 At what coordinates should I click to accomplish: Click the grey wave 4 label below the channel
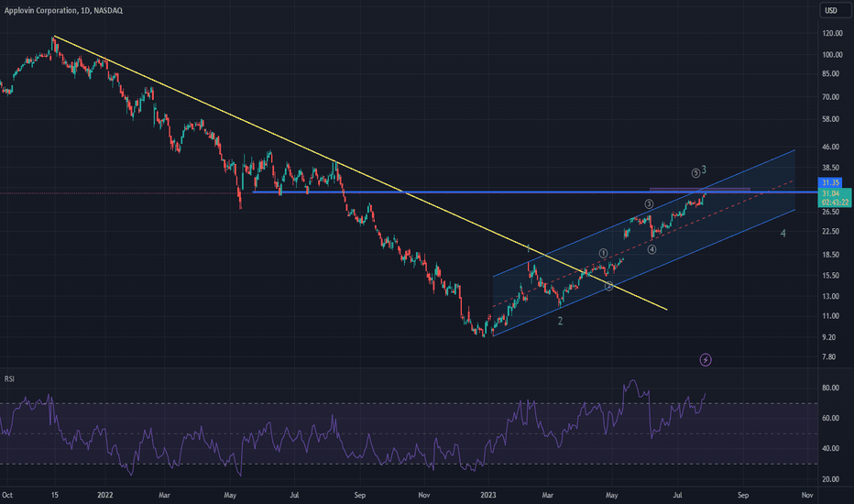point(783,233)
